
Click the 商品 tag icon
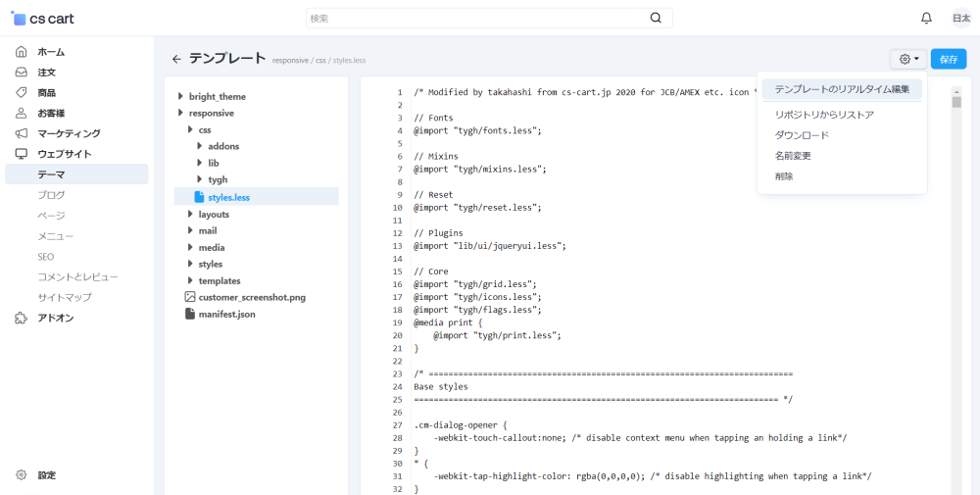(22, 92)
